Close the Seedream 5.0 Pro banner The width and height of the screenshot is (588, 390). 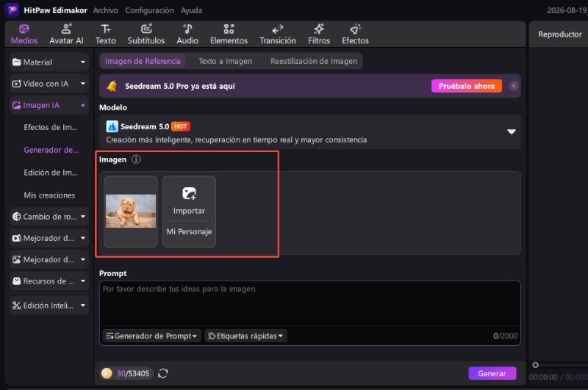click(514, 86)
